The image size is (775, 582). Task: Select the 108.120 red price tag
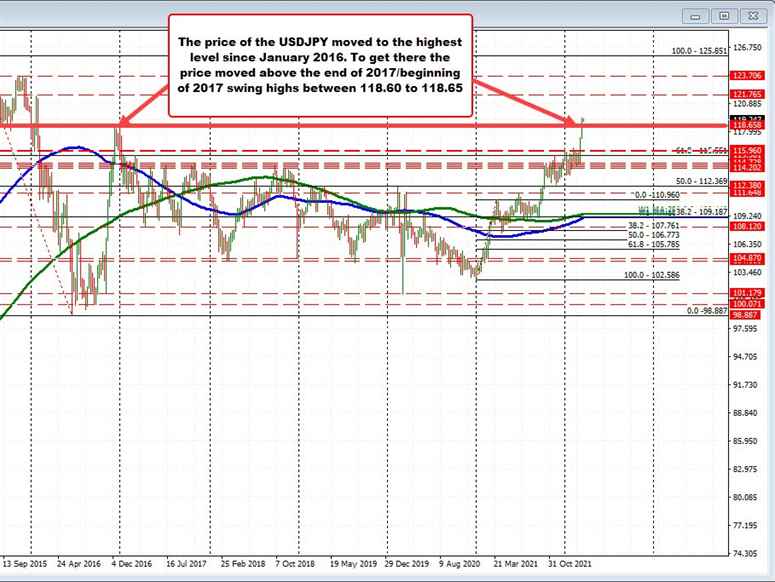tap(747, 226)
